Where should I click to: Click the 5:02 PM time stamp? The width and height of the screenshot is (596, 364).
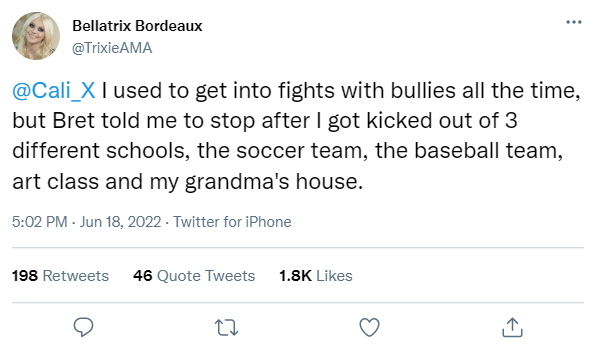[x=40, y=222]
